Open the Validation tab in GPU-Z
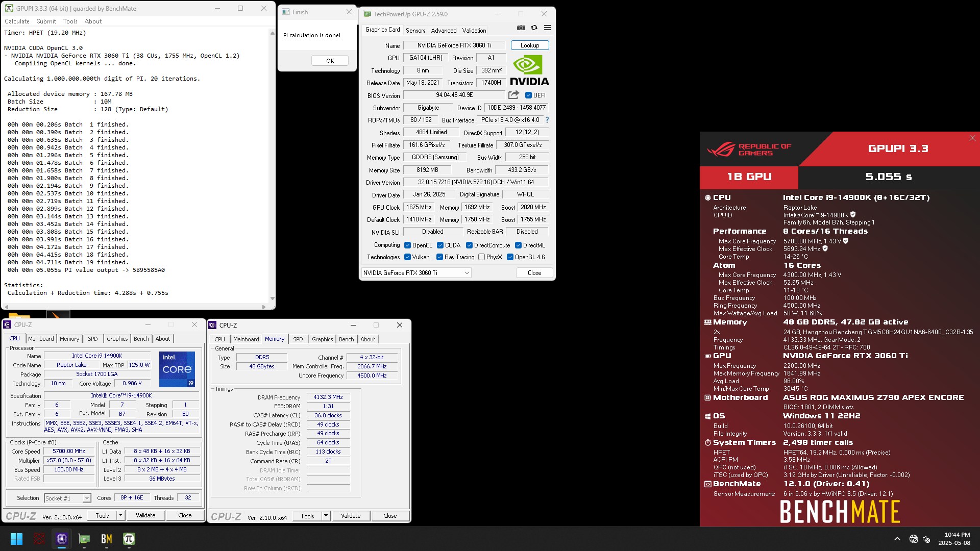This screenshot has width=980, height=551. click(474, 31)
